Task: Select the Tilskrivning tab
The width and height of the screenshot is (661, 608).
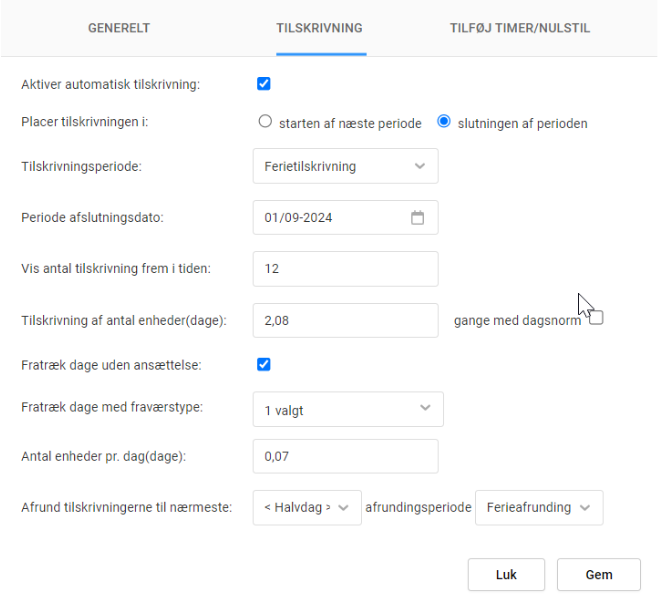Action: [x=319, y=28]
